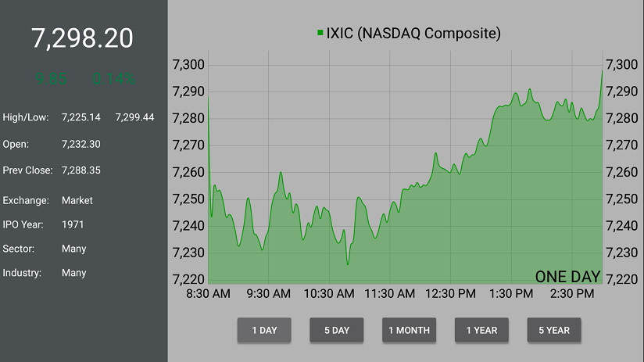Click the Exchange value Market
The height and width of the screenshot is (362, 644).
tap(77, 200)
